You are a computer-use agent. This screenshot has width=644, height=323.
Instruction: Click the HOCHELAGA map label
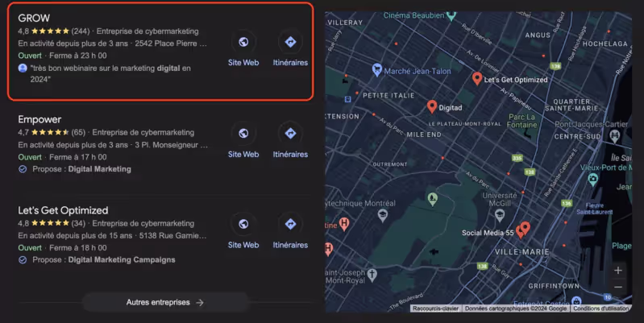[605, 43]
